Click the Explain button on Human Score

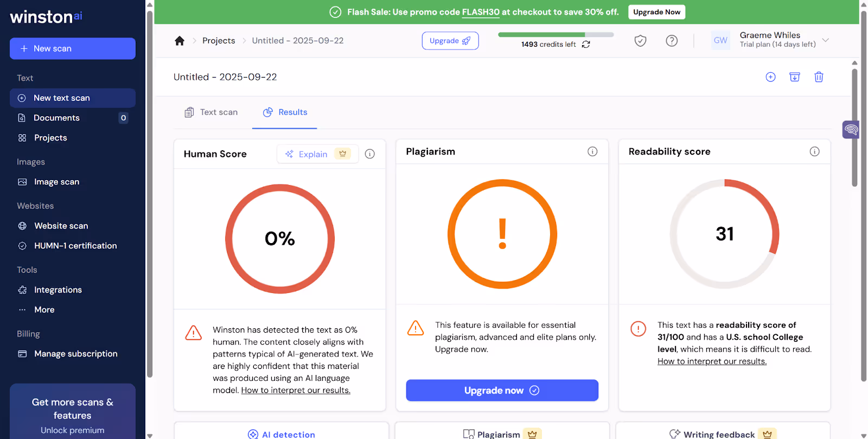click(x=318, y=154)
